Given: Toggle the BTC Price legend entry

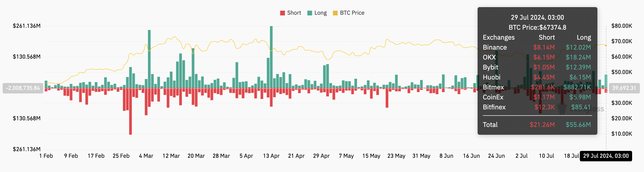Looking at the screenshot, I should click(x=349, y=13).
